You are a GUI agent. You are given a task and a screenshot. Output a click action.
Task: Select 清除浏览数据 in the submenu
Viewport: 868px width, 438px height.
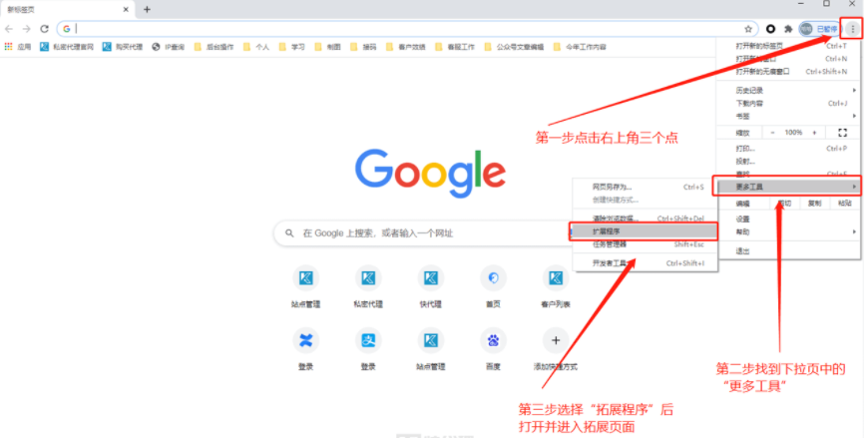click(x=645, y=219)
